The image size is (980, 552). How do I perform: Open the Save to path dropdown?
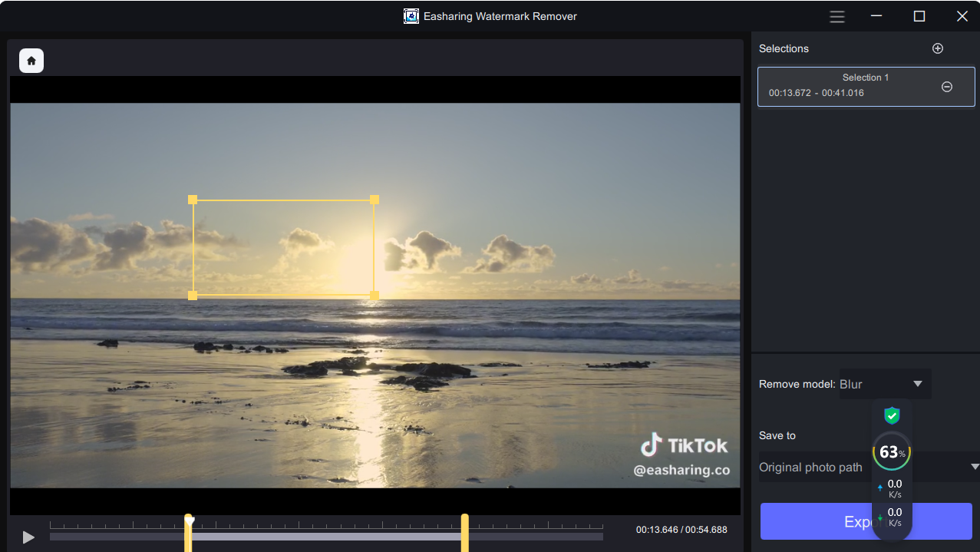click(x=975, y=467)
